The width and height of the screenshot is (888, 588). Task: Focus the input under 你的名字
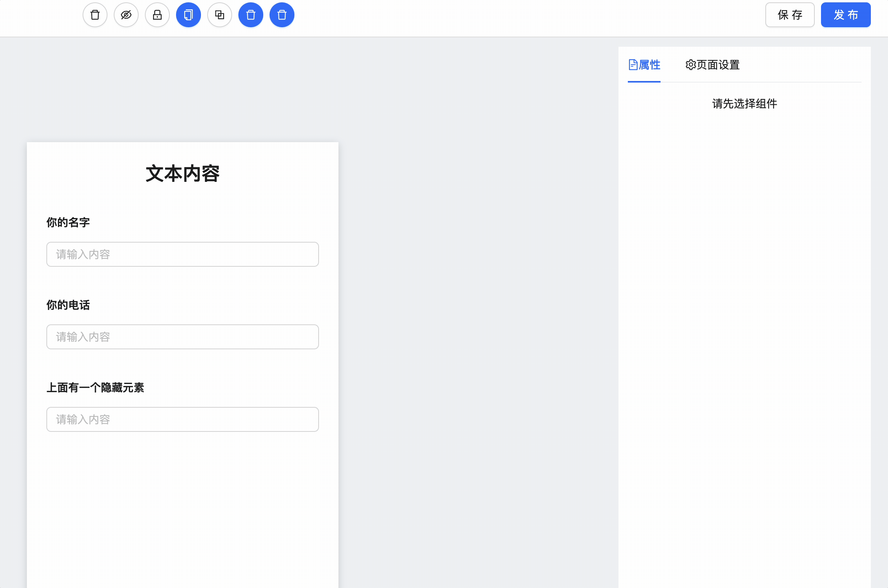[x=182, y=254]
